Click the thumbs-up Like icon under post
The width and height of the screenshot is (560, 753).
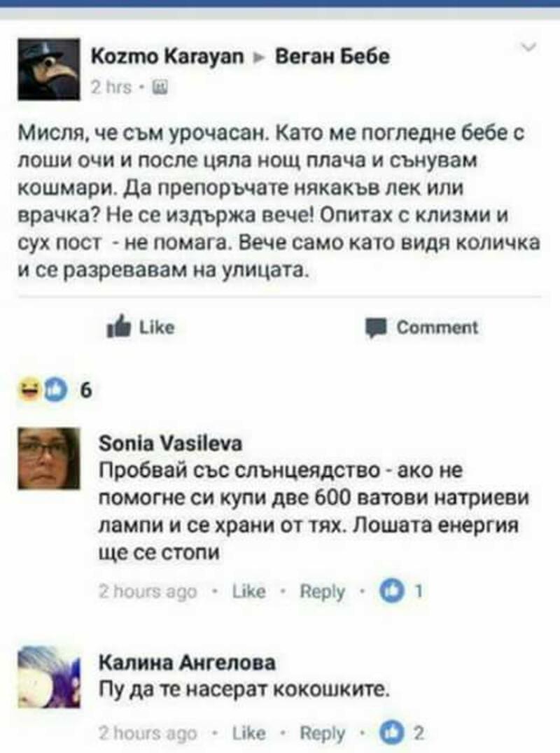click(118, 327)
